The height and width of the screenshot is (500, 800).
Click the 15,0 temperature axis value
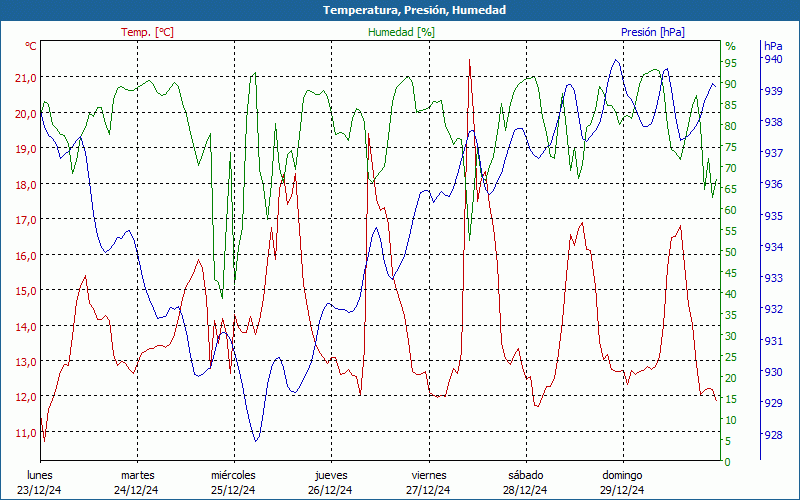click(26, 291)
